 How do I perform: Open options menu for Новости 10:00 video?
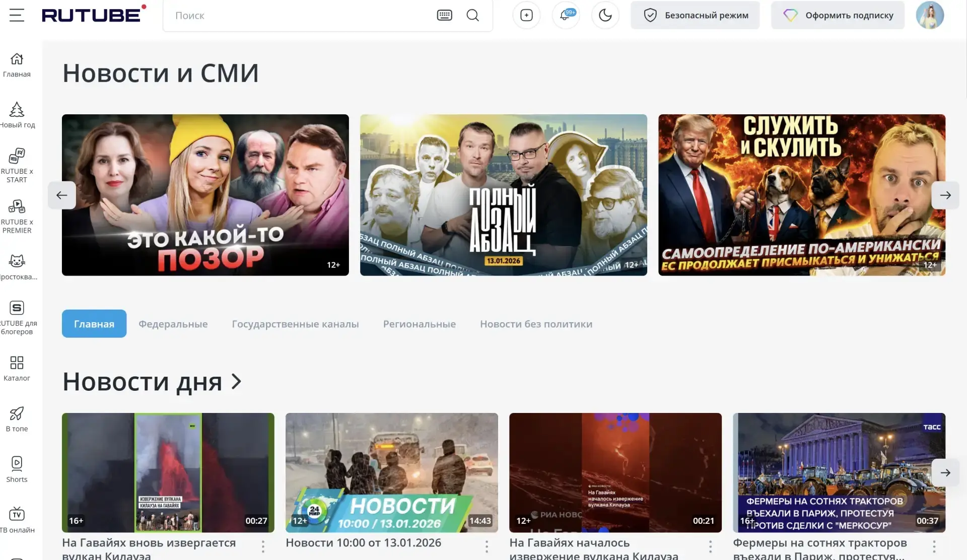point(487,546)
